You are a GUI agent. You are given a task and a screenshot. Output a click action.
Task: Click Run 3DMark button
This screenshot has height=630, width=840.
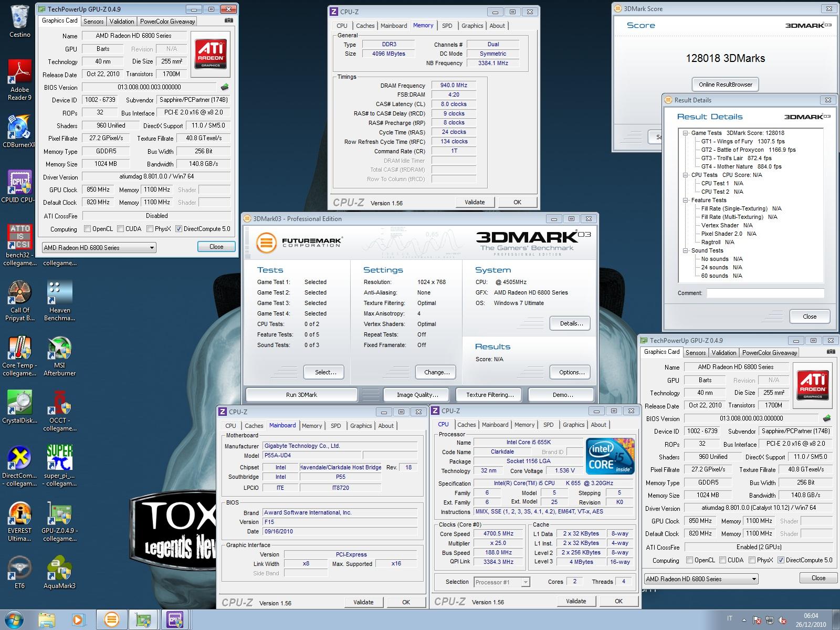[301, 395]
